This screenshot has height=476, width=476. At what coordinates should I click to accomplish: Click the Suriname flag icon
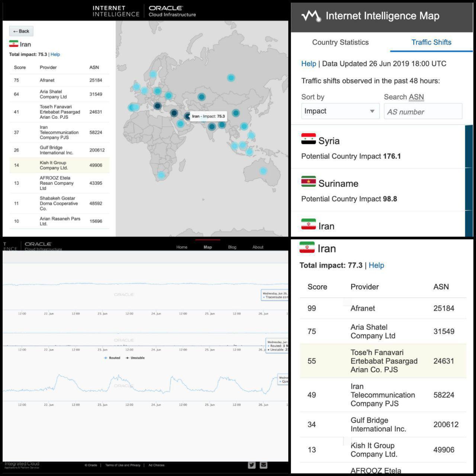(308, 182)
